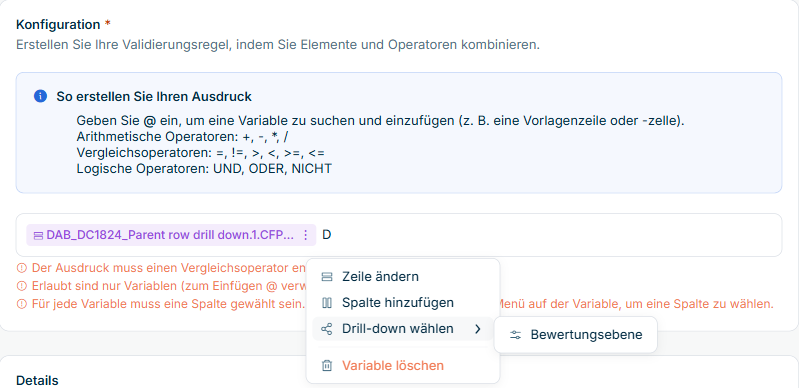Click the error text 'Erlaubt sind nur Variablen'
Viewport: 799px width, 388px height.
[x=169, y=286]
